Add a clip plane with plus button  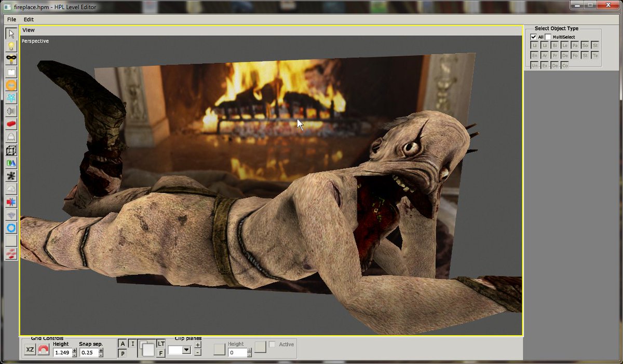(198, 345)
